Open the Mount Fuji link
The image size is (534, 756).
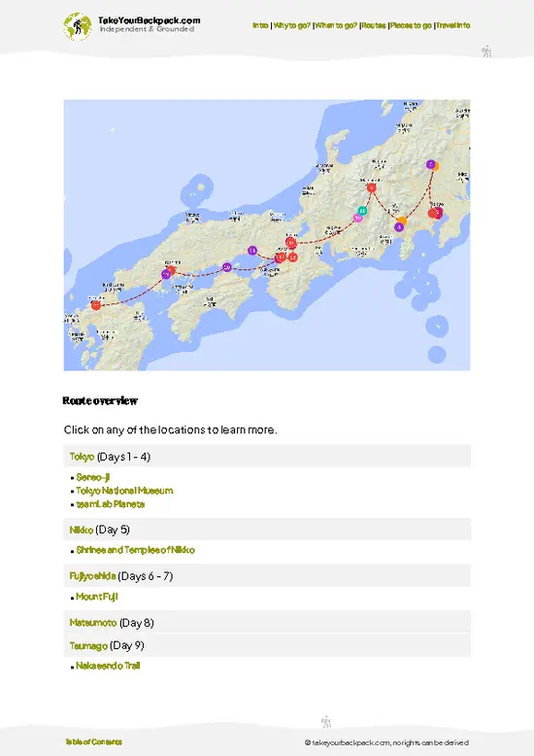97,597
